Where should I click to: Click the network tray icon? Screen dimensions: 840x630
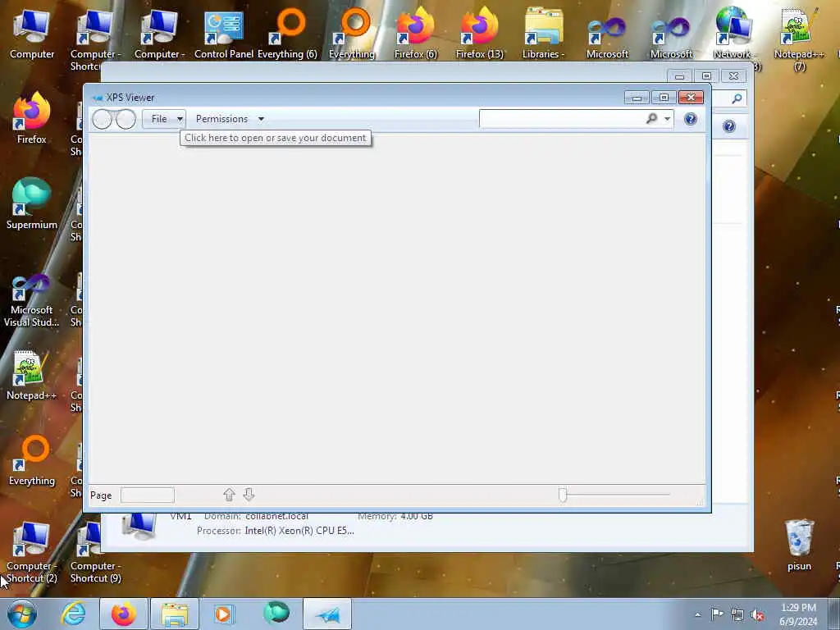point(737,614)
